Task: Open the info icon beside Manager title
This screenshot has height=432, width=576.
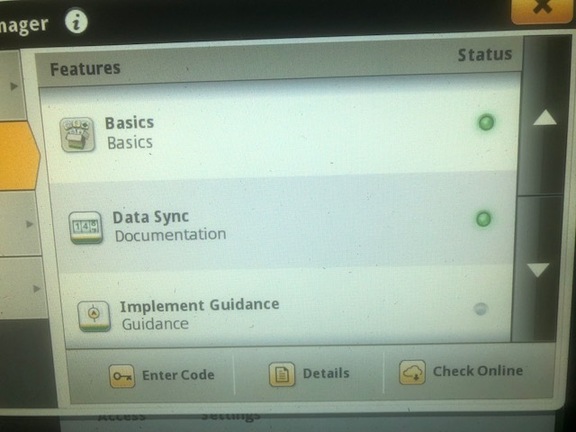Action: 76,22
